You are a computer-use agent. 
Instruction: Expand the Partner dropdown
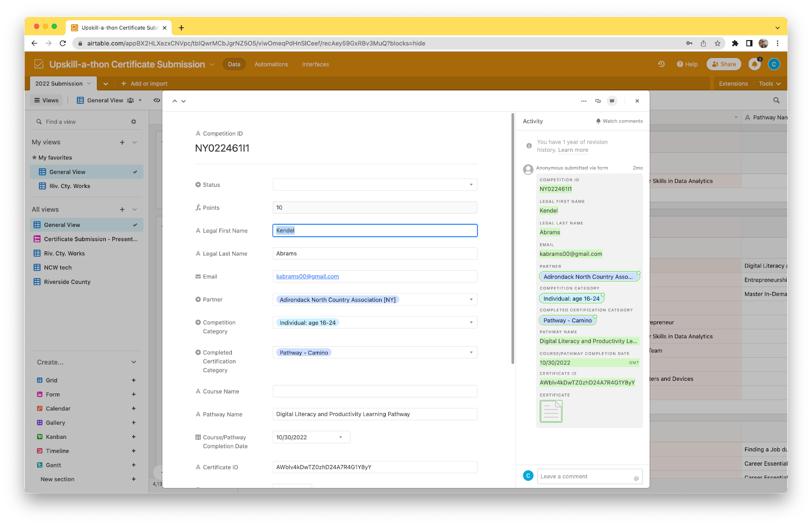point(471,300)
